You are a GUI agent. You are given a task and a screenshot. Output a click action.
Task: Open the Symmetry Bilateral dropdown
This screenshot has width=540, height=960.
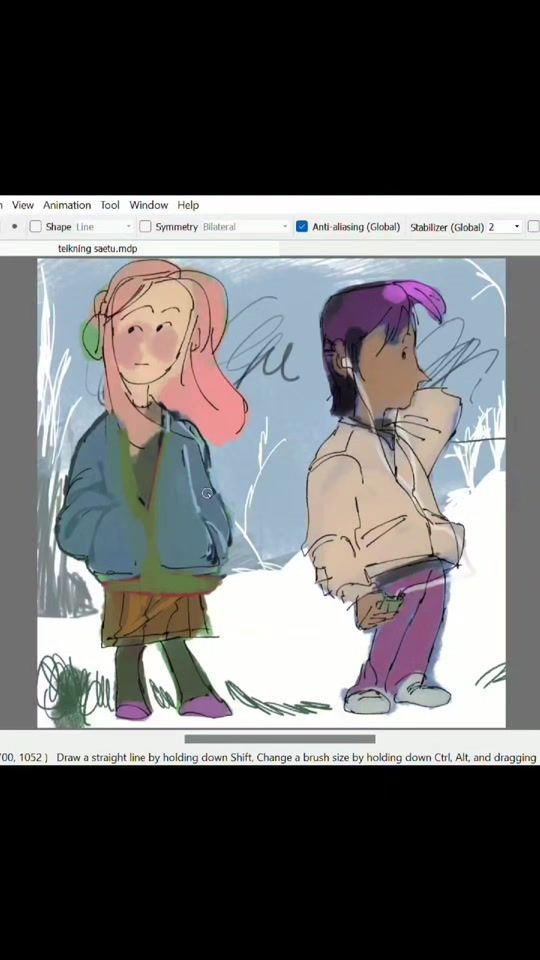pyautogui.click(x=245, y=227)
